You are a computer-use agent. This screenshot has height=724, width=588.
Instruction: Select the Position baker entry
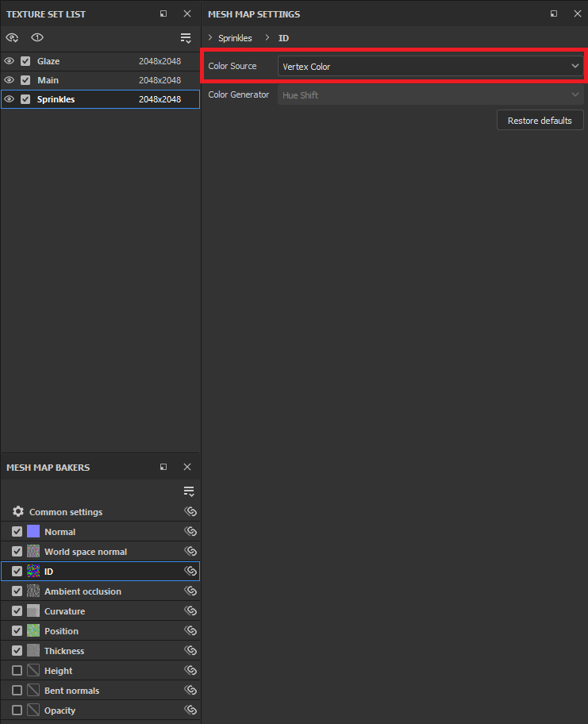[x=62, y=631]
